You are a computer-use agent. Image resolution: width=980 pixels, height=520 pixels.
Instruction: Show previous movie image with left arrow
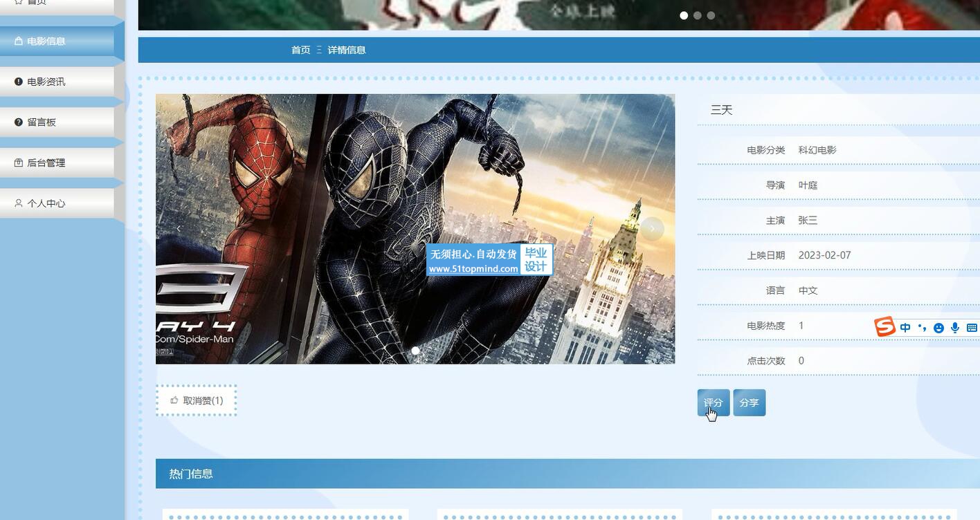[x=179, y=229]
